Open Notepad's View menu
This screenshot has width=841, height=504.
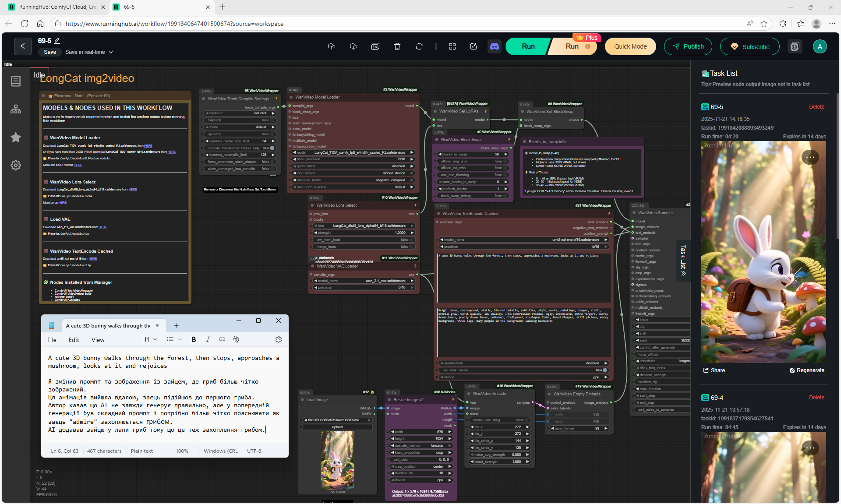98,340
